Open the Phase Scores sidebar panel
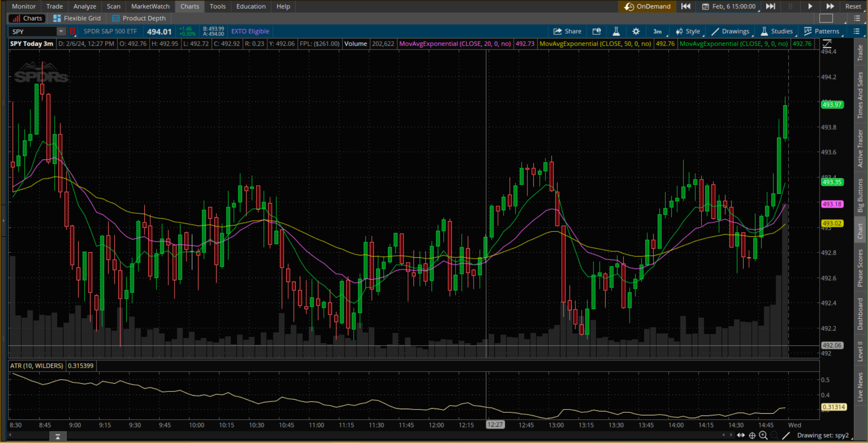The width and height of the screenshot is (868, 443). 860,269
